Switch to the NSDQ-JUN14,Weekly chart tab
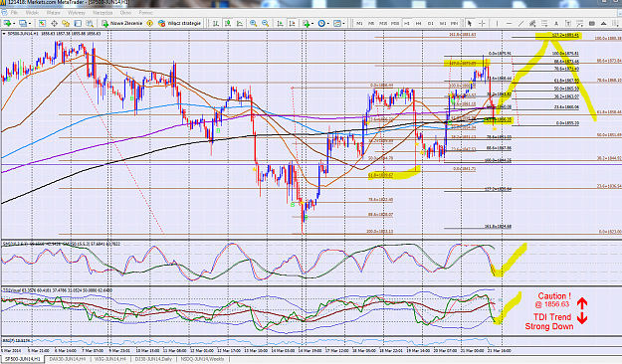 [202, 359]
